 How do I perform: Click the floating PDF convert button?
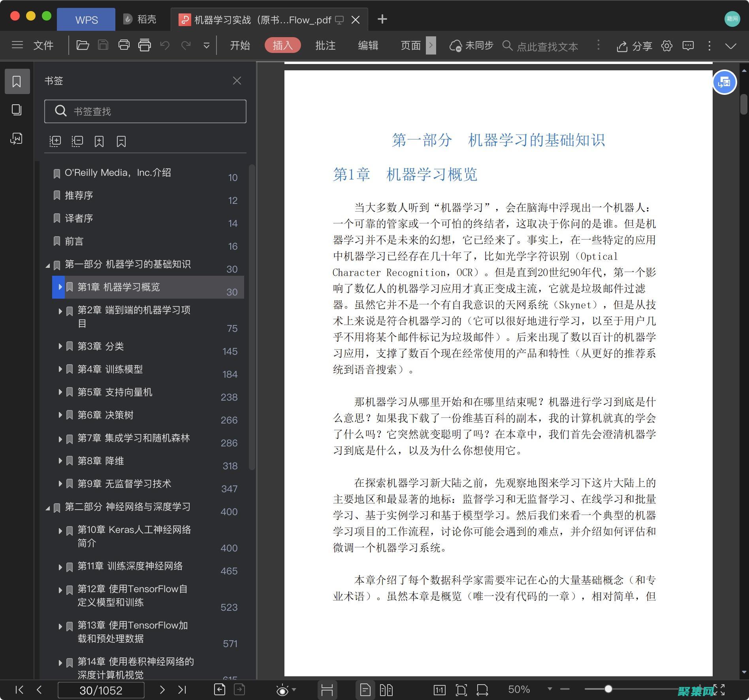pyautogui.click(x=724, y=82)
